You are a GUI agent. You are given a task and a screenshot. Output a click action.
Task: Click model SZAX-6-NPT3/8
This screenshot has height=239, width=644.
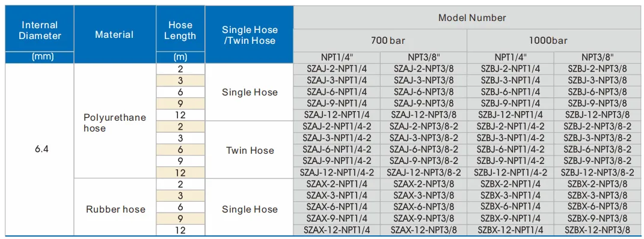click(x=423, y=207)
